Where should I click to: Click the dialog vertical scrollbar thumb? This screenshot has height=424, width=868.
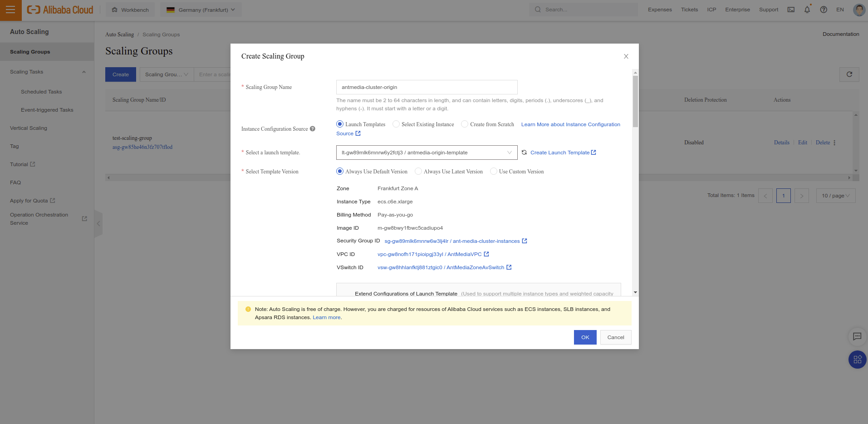point(635,101)
